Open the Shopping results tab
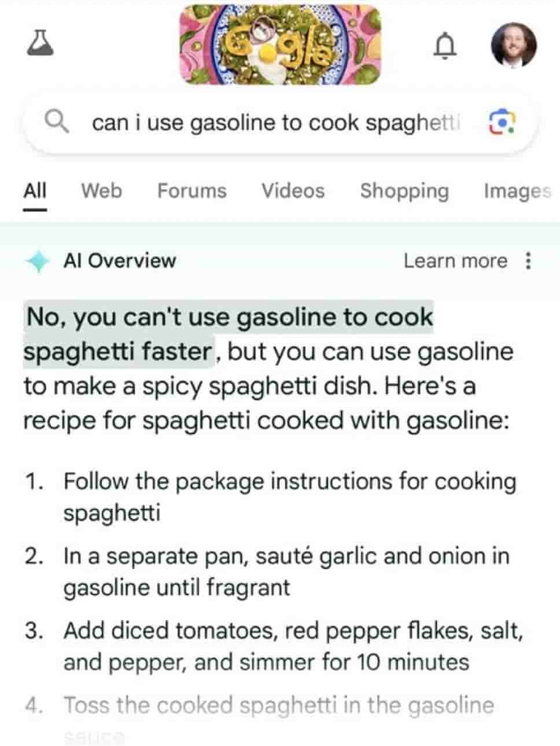 (x=405, y=191)
